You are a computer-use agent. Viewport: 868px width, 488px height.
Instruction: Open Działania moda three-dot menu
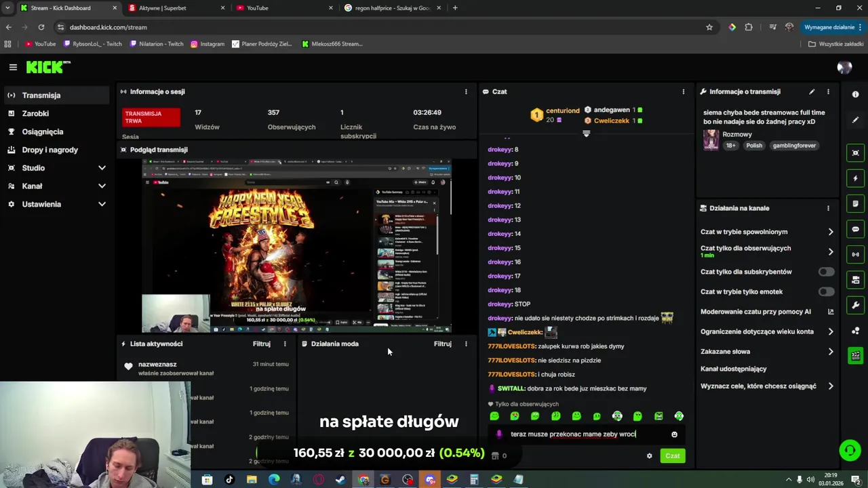point(466,344)
